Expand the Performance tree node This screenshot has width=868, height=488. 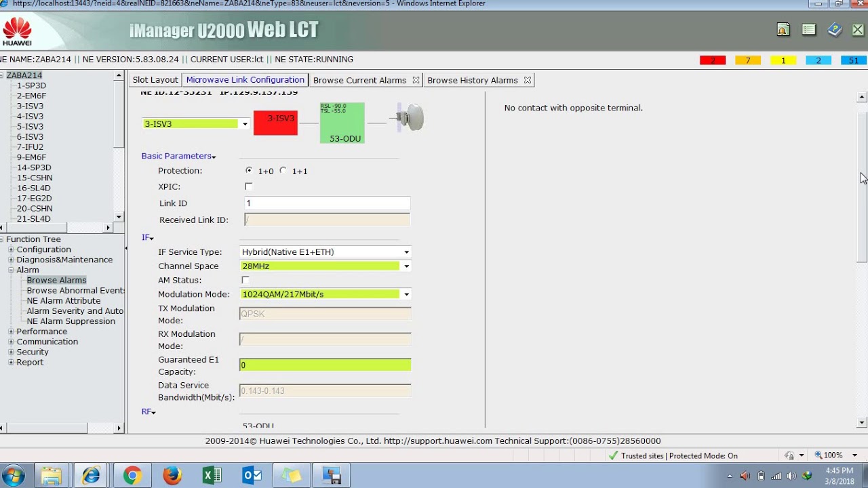(x=11, y=331)
